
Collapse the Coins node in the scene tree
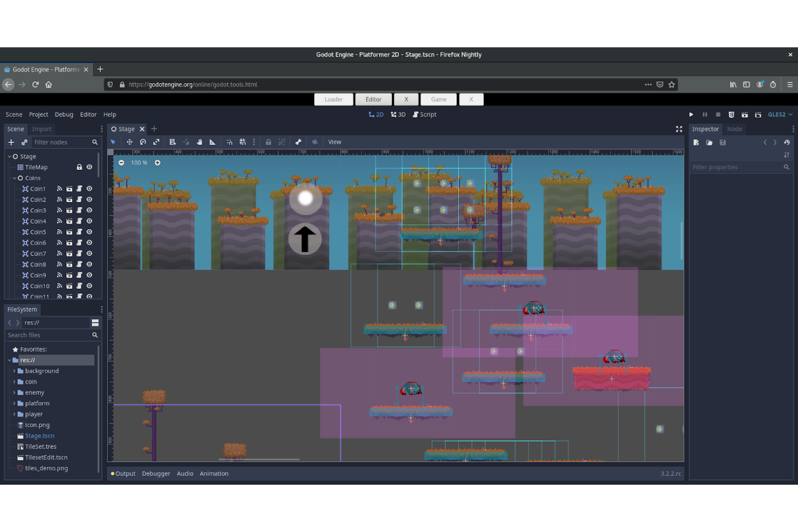pyautogui.click(x=14, y=178)
